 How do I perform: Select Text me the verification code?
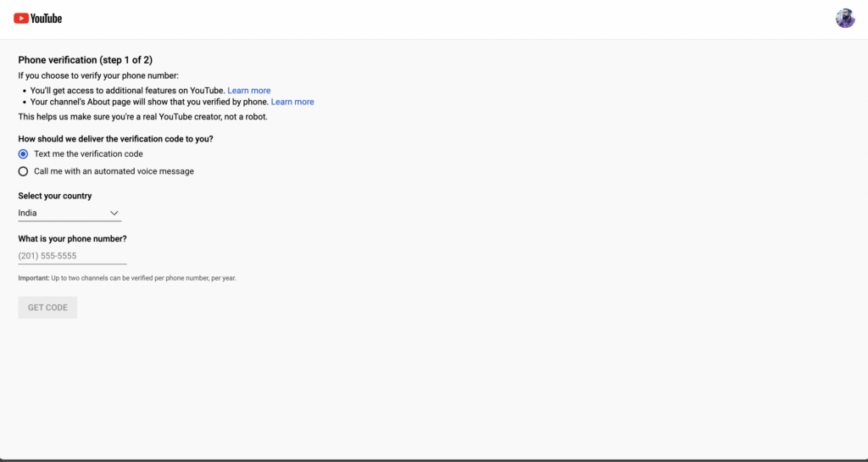click(x=23, y=153)
